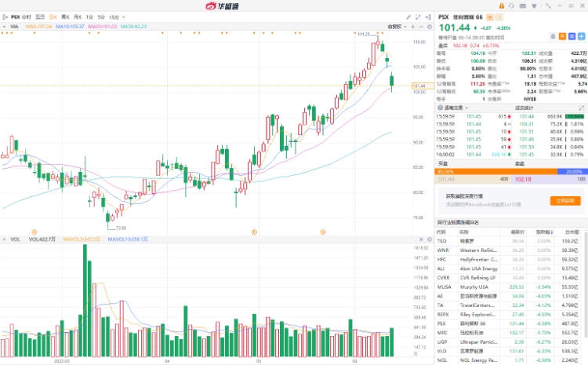Click middle event marker under chart
This screenshot has width=588, height=365.
point(254,232)
